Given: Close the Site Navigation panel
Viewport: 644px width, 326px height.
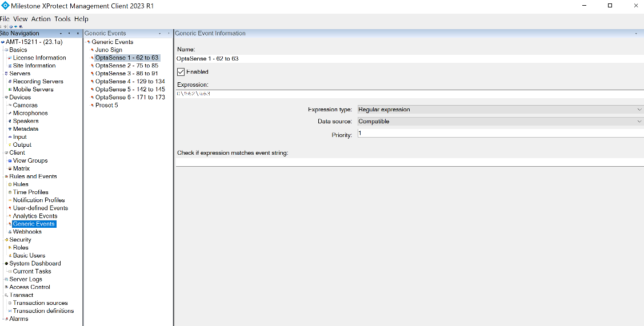Looking at the screenshot, I should pos(78,34).
